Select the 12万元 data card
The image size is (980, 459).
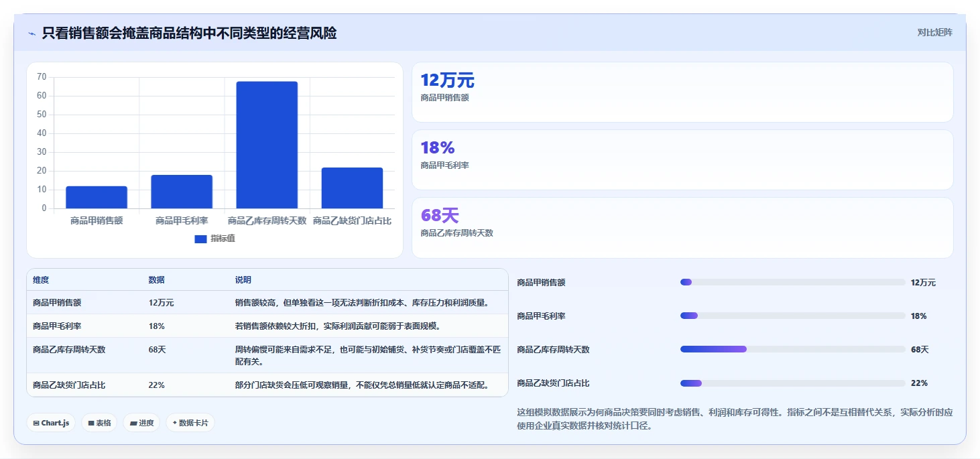pos(682,92)
